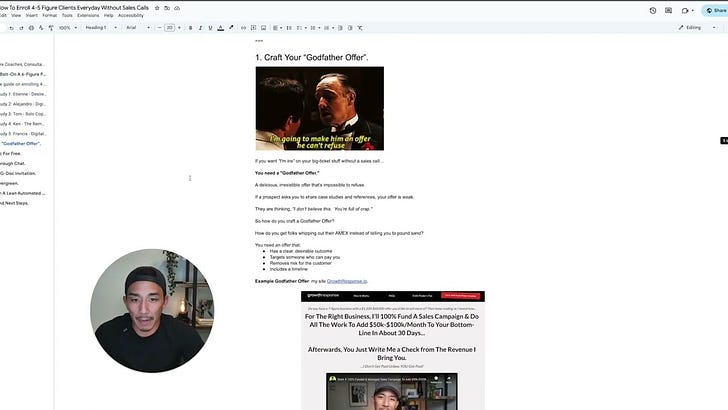
Task: Open the checklist options
Action: pos(301,28)
